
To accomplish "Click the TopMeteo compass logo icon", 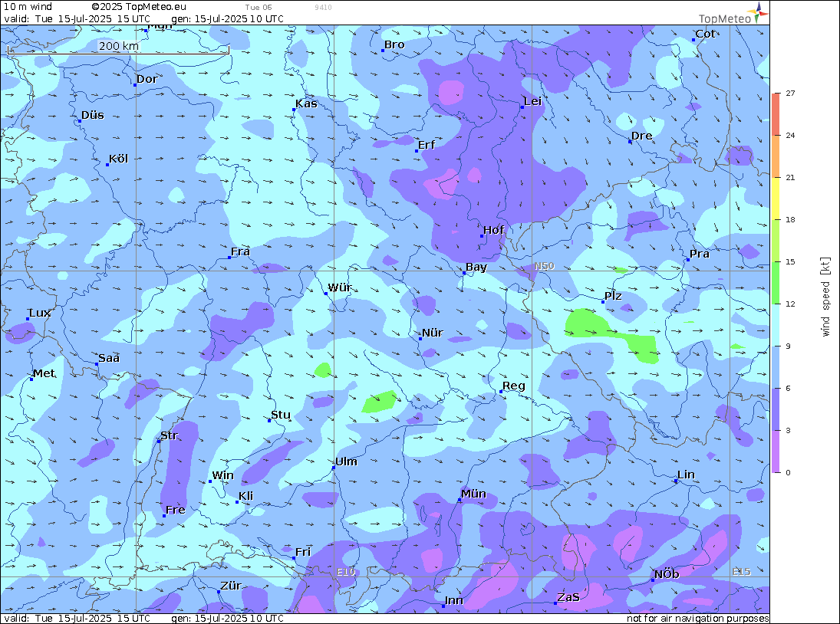I will coord(759,11).
